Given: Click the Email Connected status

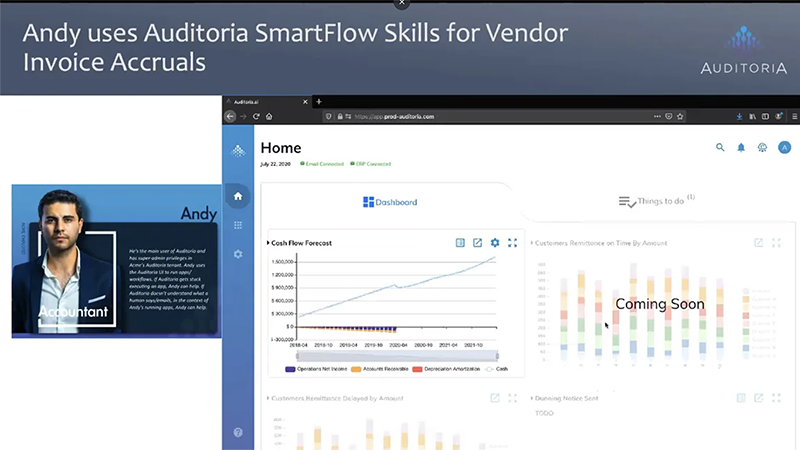Looking at the screenshot, I should point(322,164).
